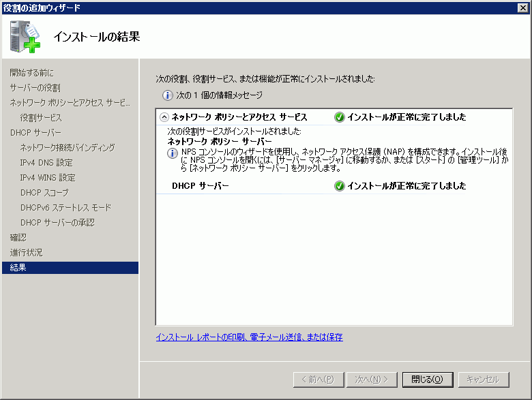Select 開始する前に in the sidebar

pos(32,72)
